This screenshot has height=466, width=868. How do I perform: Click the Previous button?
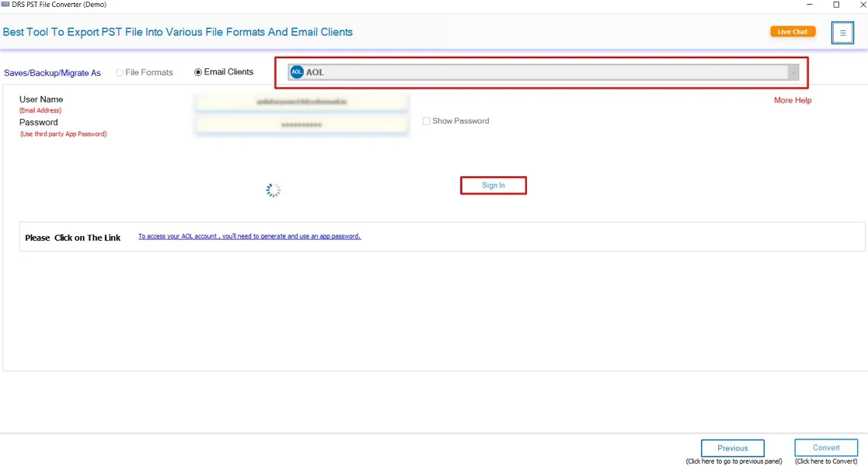[x=732, y=447]
